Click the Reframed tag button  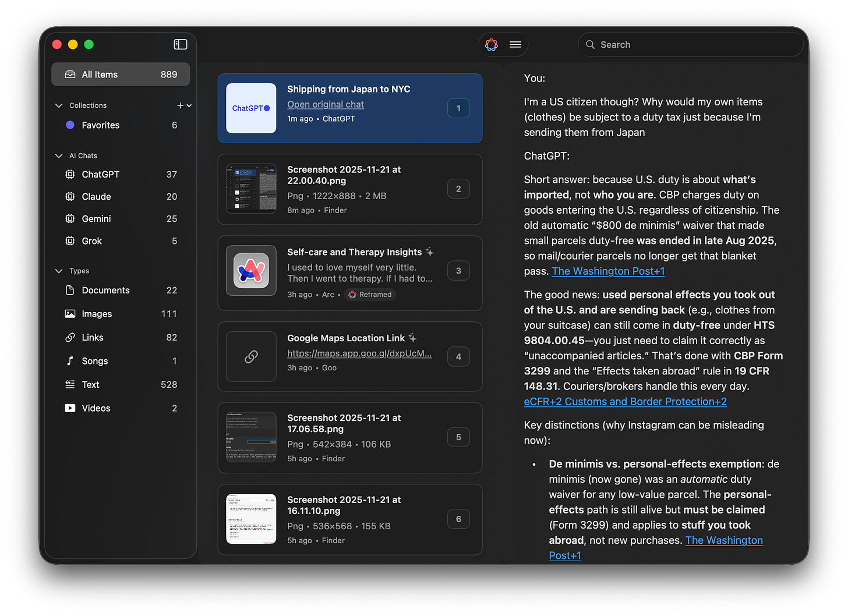click(370, 295)
